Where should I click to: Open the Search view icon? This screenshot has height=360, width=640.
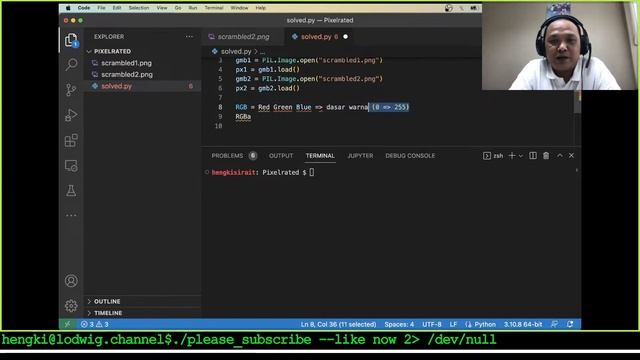pyautogui.click(x=71, y=64)
